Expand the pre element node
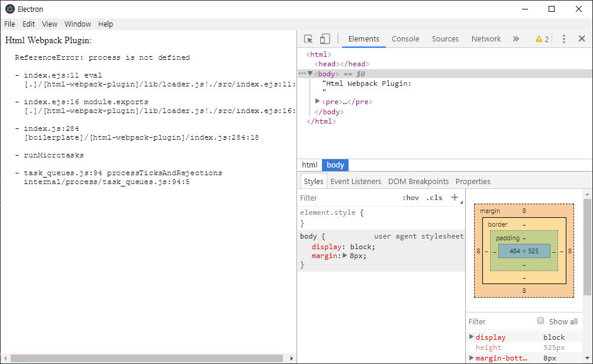Viewport: 593px width, 364px height. pos(318,101)
